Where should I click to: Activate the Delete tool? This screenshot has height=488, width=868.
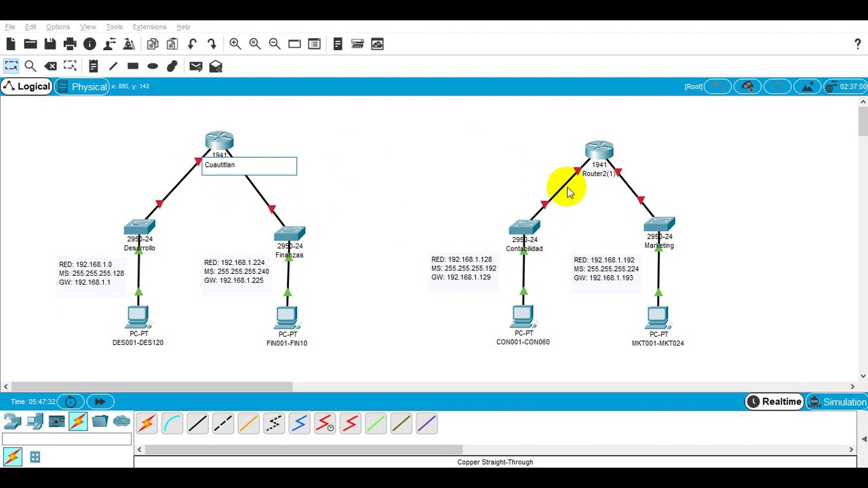[50, 66]
